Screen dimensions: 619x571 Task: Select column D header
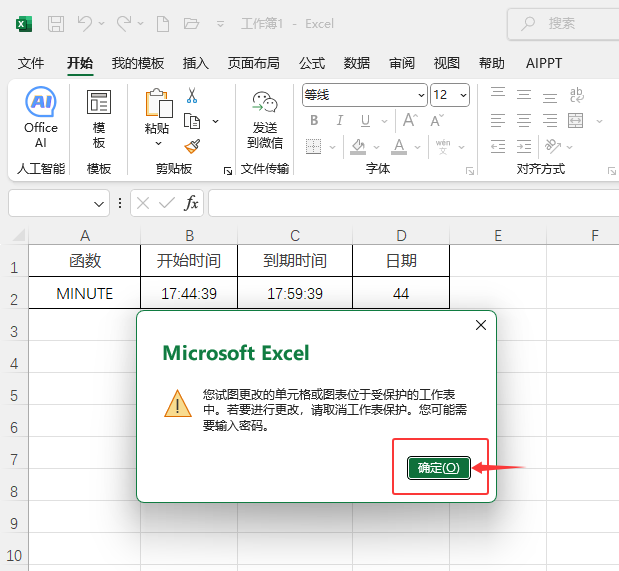(401, 236)
